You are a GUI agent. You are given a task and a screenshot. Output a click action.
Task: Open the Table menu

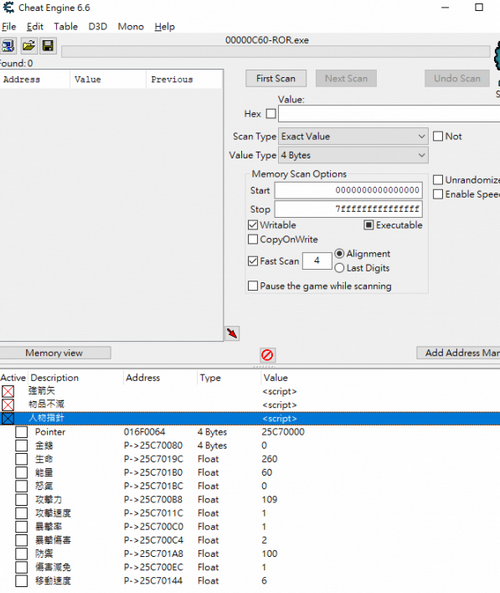point(66,27)
